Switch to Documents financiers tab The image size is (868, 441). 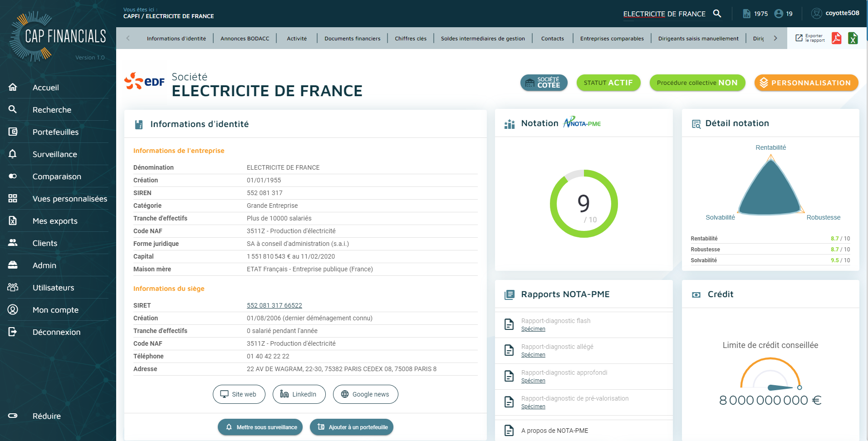353,39
